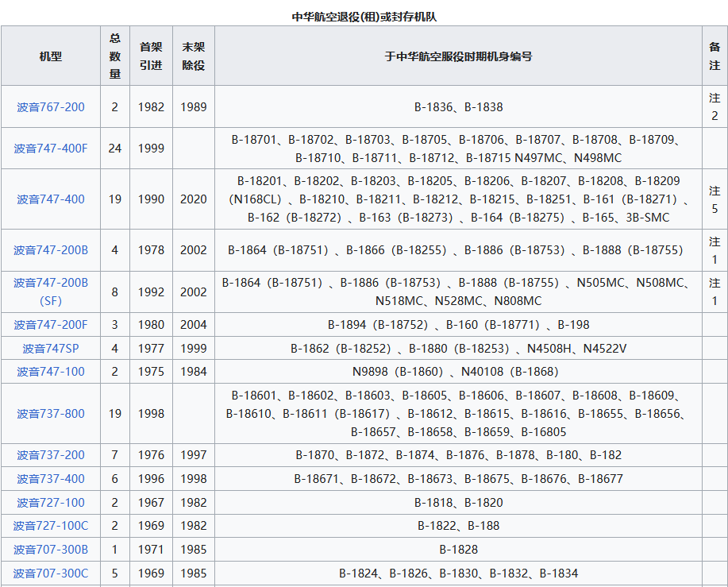Open the 波音747-100 link
The width and height of the screenshot is (728, 587).
(x=51, y=372)
